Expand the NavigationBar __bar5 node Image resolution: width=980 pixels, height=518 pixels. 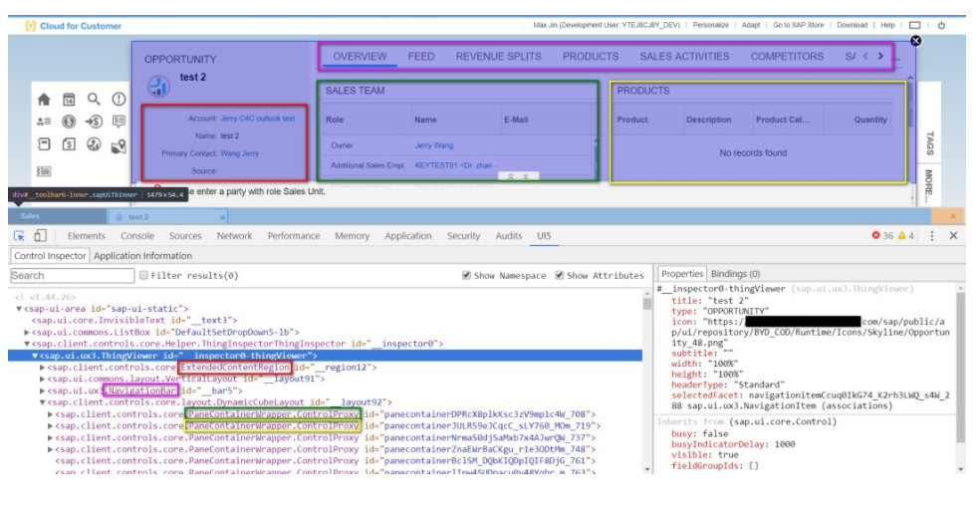point(43,390)
